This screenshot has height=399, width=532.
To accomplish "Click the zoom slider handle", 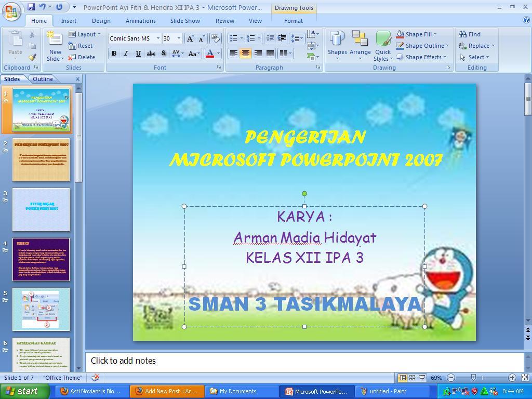I will click(x=473, y=378).
